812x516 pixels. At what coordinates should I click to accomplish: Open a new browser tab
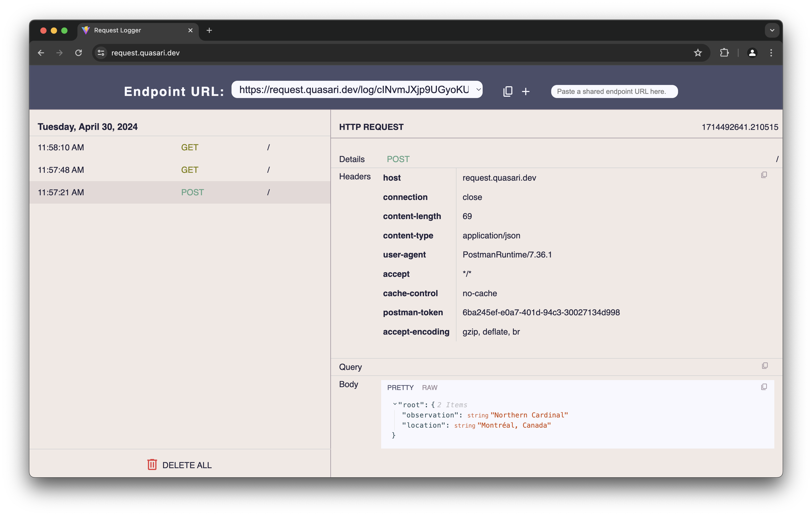pos(209,30)
